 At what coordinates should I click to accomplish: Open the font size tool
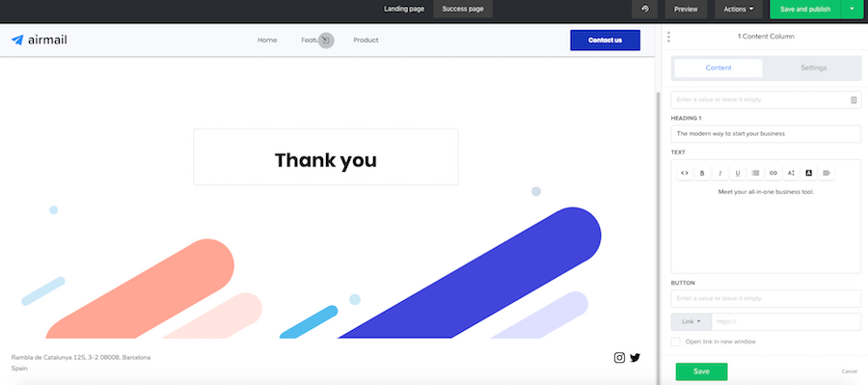pos(791,173)
